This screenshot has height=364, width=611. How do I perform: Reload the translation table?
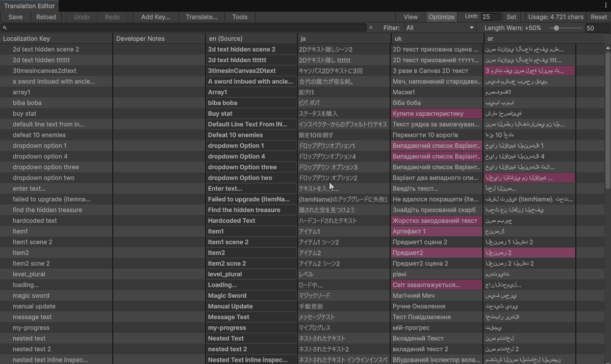tap(46, 16)
